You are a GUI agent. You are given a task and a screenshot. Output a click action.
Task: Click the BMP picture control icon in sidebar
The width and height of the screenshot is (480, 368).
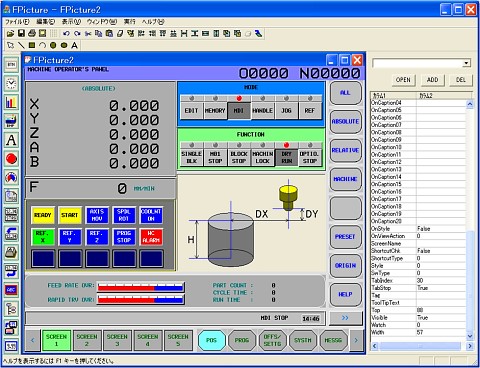click(x=11, y=121)
